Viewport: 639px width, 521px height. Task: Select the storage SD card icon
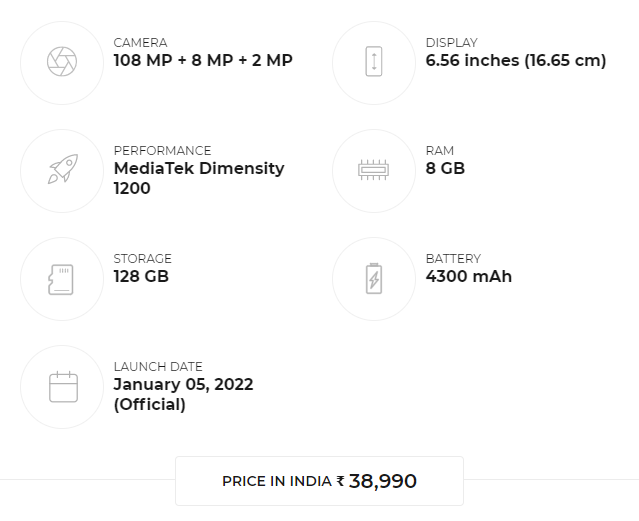click(61, 279)
